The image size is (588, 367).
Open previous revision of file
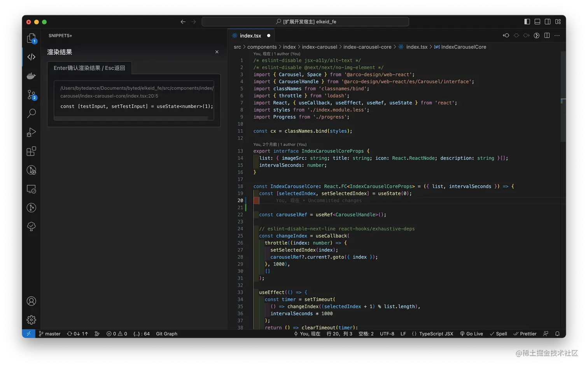506,35
